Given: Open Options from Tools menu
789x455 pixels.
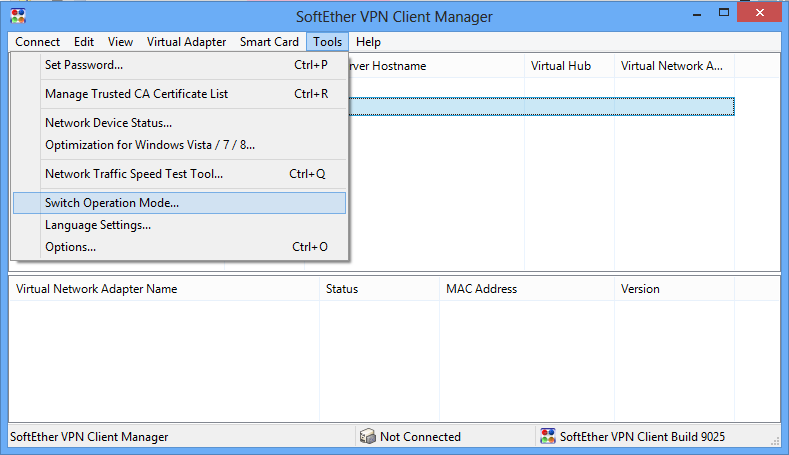Looking at the screenshot, I should pyautogui.click(x=70, y=247).
